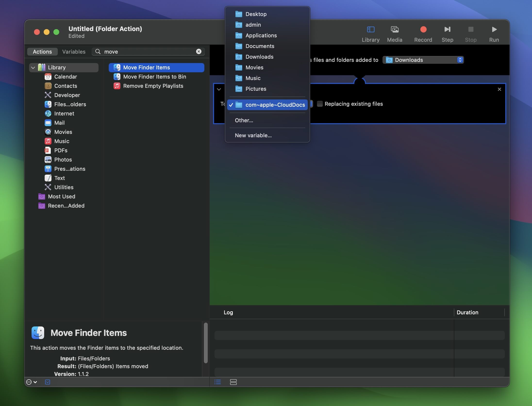The width and height of the screenshot is (532, 406).
Task: Collapse the Library tree
Action: [33, 67]
